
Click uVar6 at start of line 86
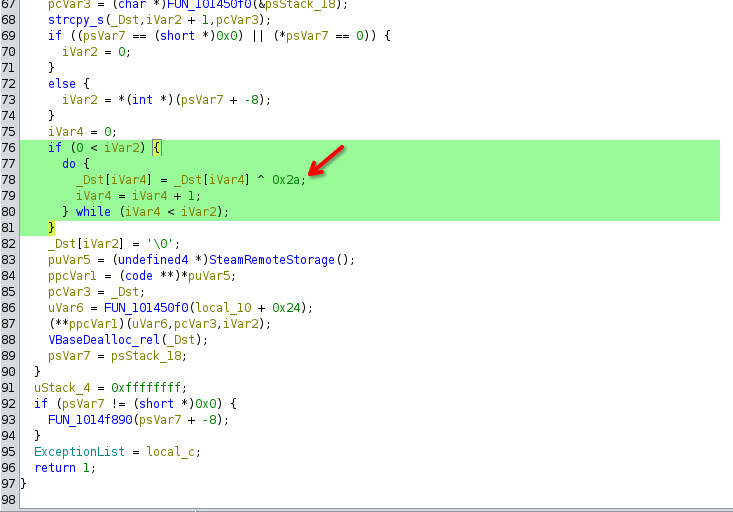click(65, 308)
